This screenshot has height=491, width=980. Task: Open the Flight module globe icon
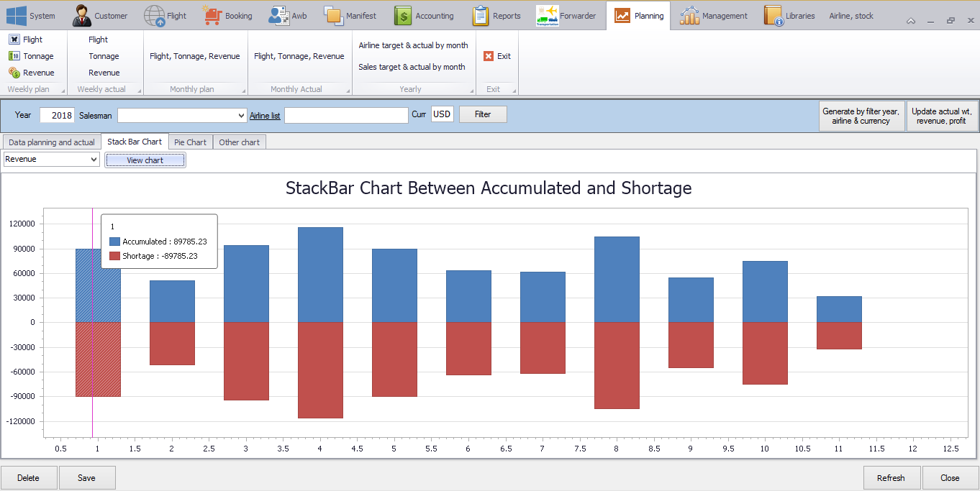(x=154, y=16)
